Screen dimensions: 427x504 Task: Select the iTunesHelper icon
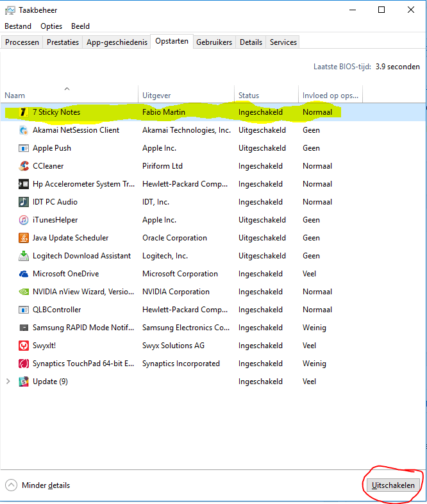[24, 220]
